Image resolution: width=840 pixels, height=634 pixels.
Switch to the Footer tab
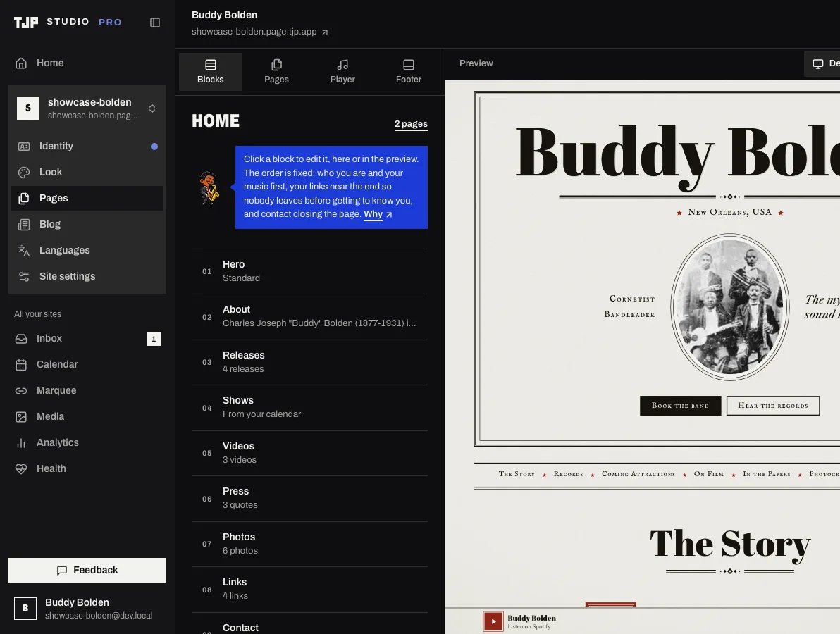408,72
